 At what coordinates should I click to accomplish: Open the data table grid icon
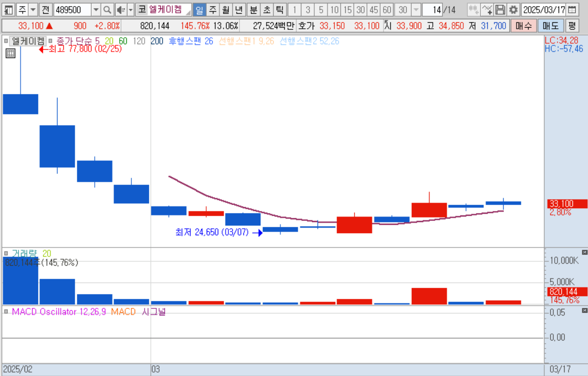pyautogui.click(x=11, y=53)
